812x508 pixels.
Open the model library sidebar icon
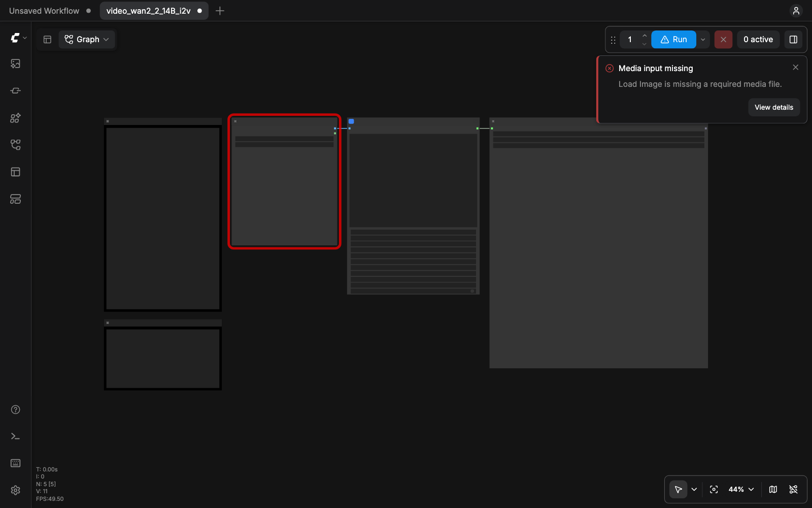tap(16, 118)
